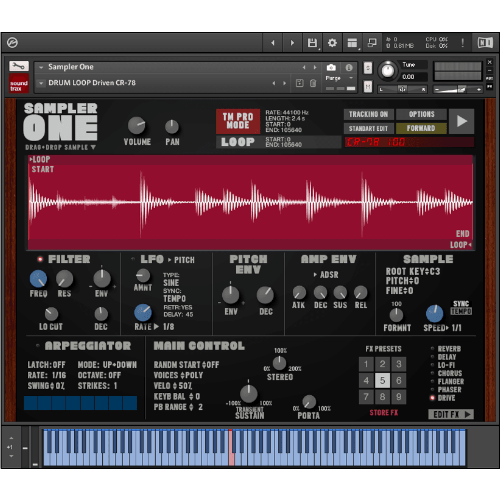This screenshot has width=500, height=500.
Task: Play the sample with large play button
Action: tap(462, 121)
